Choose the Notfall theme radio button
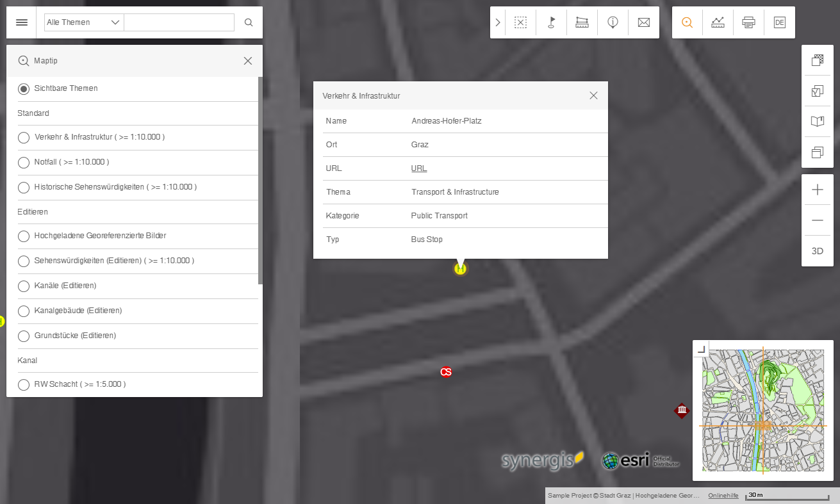Image resolution: width=840 pixels, height=504 pixels. click(24, 162)
